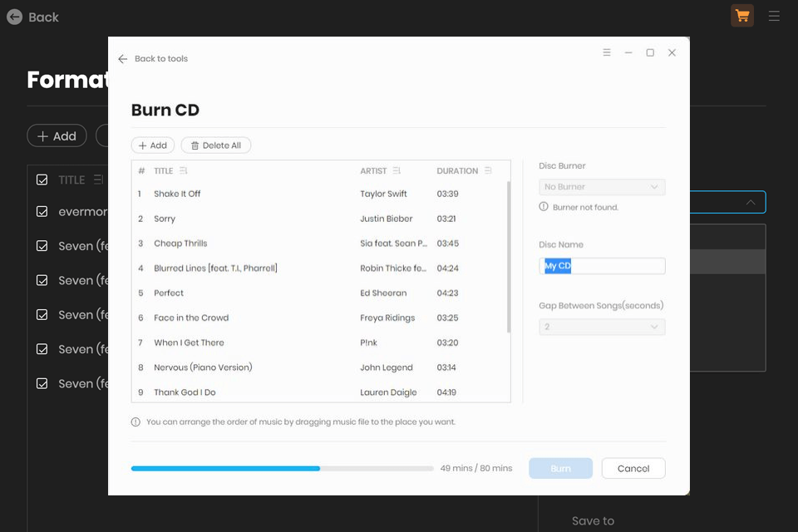The height and width of the screenshot is (532, 798).
Task: Click the Burn button
Action: [560, 468]
